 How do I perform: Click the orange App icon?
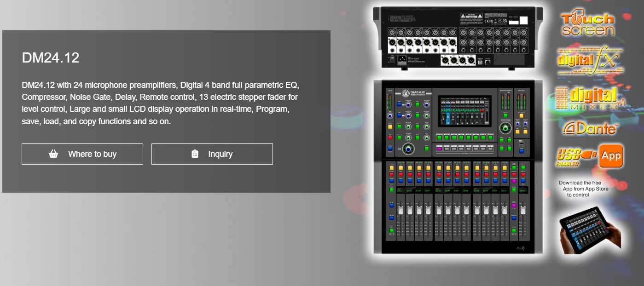click(611, 156)
